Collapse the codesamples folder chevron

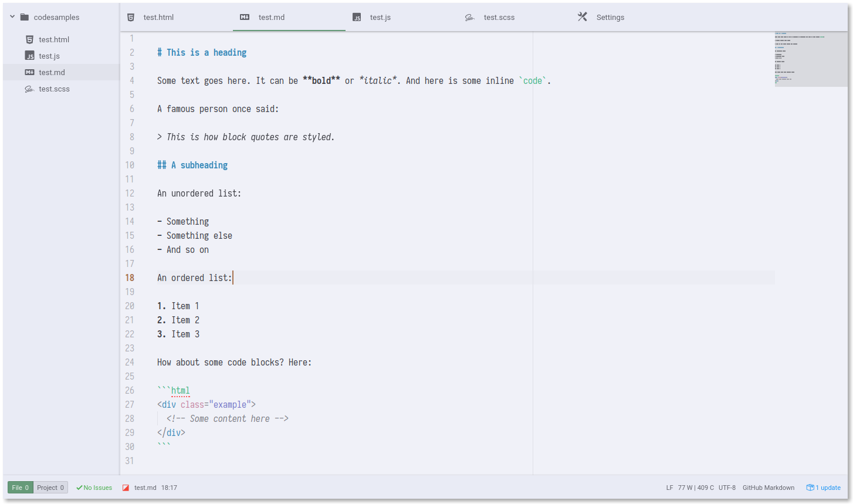coord(12,17)
